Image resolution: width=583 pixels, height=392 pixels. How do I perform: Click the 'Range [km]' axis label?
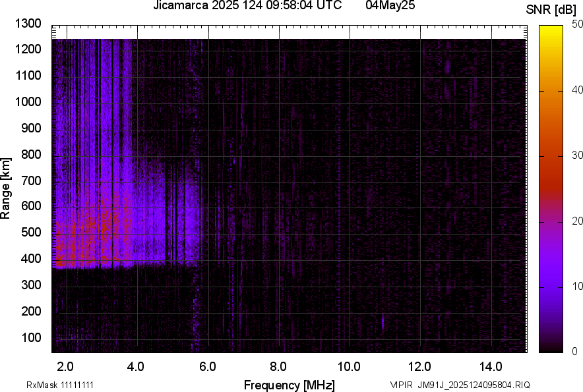click(5, 188)
